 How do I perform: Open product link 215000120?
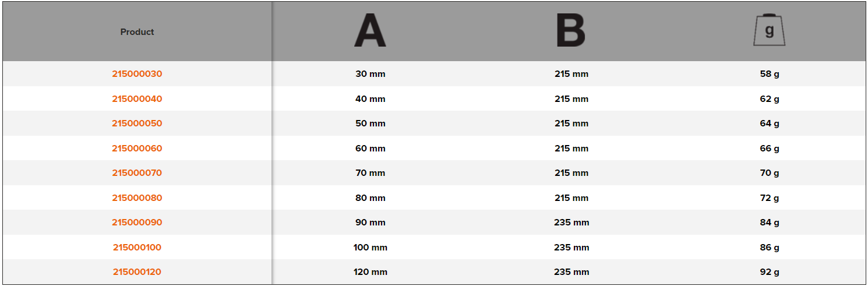pyautogui.click(x=137, y=272)
